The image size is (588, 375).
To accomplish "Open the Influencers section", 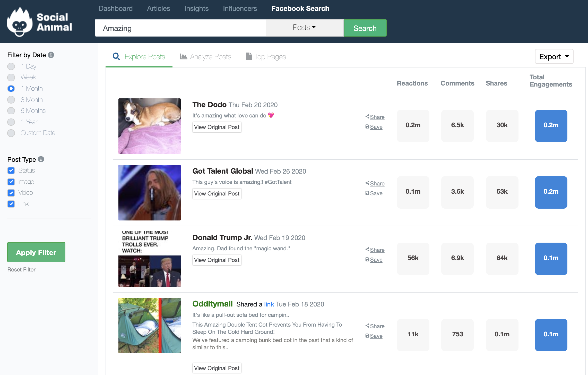I will (x=240, y=8).
